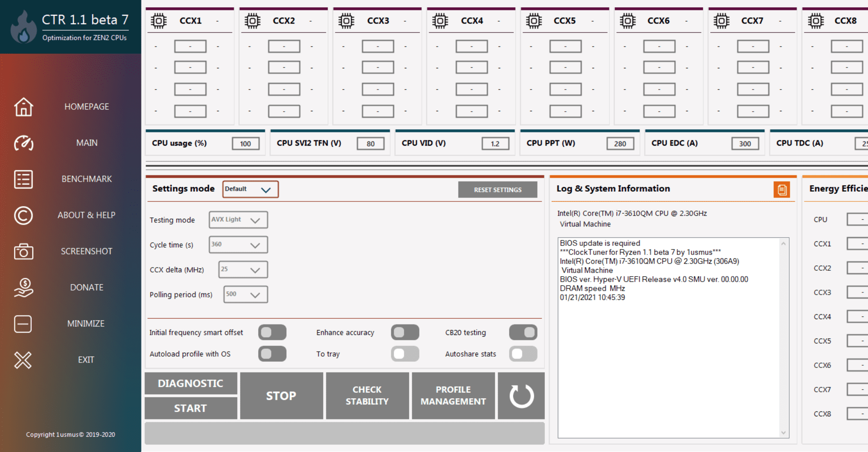The height and width of the screenshot is (452, 868).
Task: Click the log scrollbar down arrow
Action: point(784,433)
